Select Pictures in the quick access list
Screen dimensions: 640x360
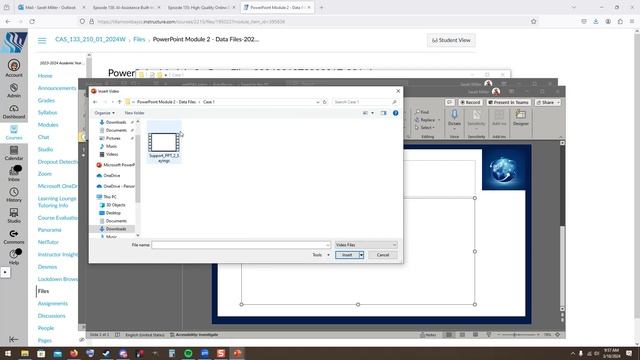click(x=113, y=138)
